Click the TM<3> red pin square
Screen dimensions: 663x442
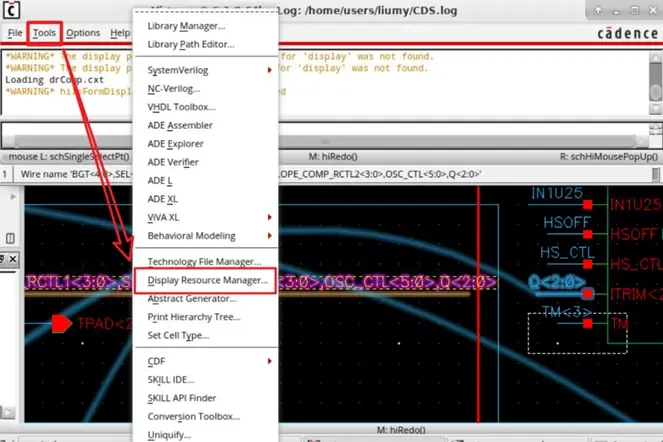(587, 324)
